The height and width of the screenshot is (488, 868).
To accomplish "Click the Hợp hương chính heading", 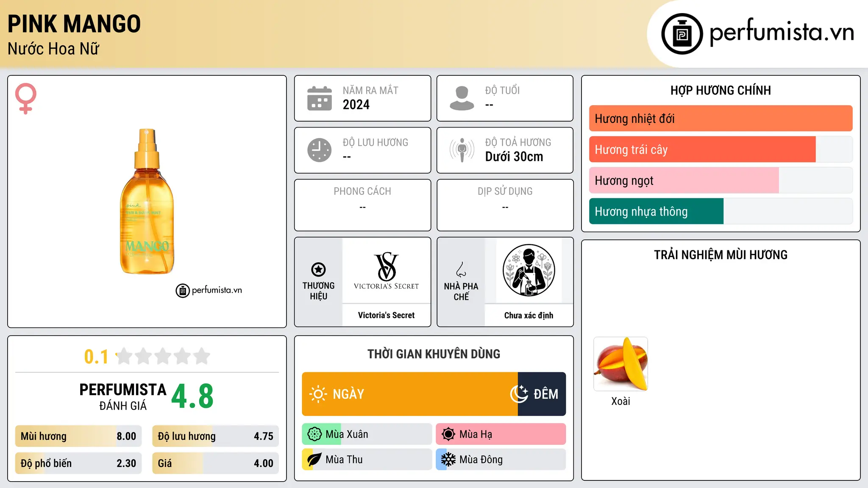I will tap(721, 90).
